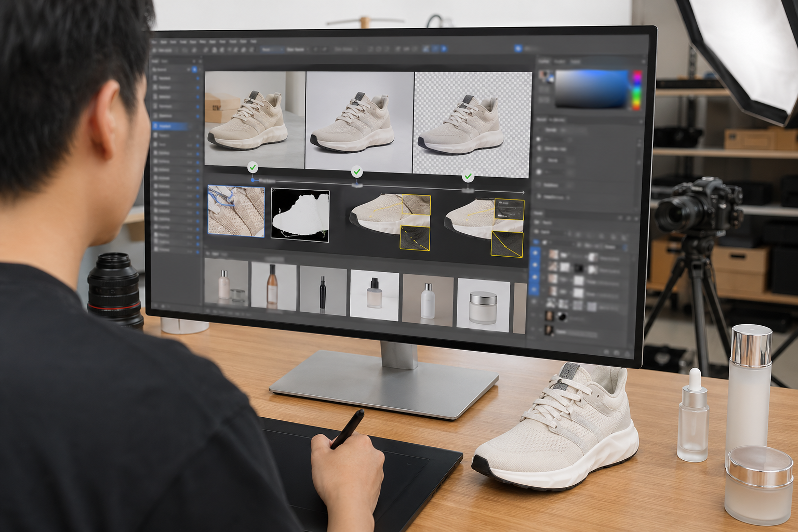798x532 pixels.
Task: Open the first menu in the menu bar
Action: [x=154, y=42]
